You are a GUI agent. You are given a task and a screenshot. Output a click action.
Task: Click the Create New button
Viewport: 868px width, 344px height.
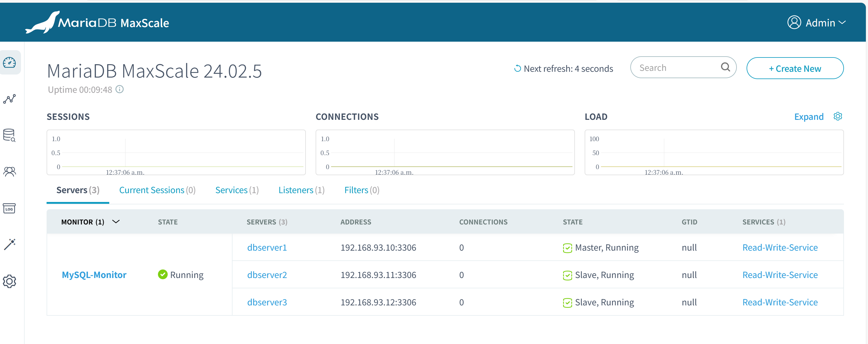pyautogui.click(x=795, y=68)
